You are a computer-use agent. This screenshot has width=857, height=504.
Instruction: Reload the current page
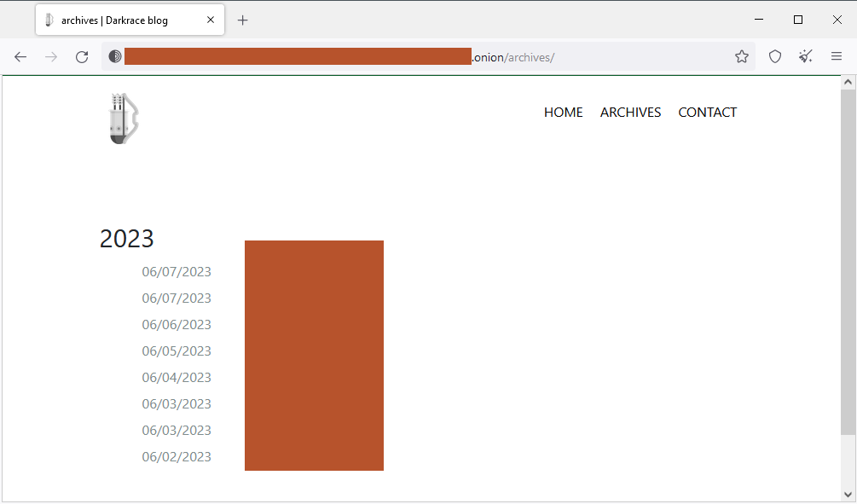click(x=82, y=57)
